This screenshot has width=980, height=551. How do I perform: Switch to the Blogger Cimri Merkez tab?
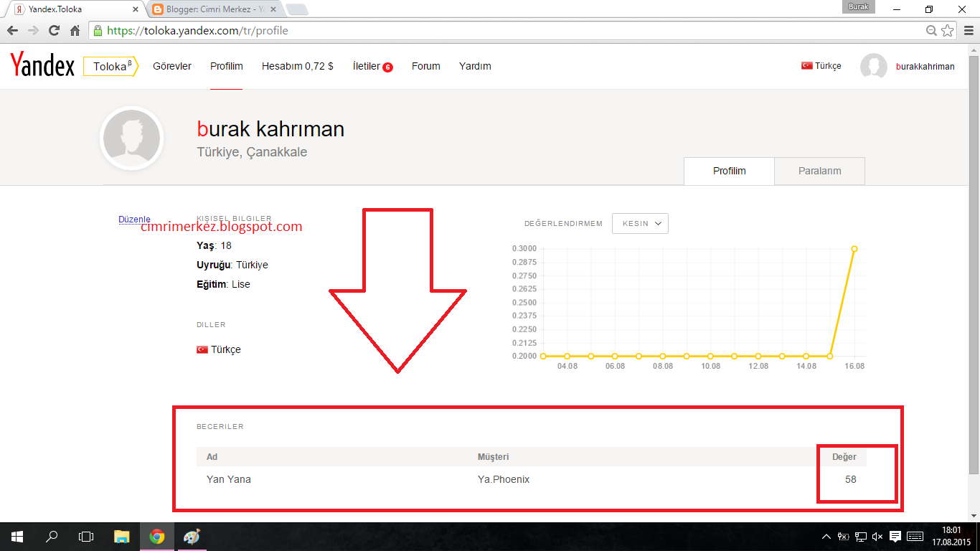point(217,9)
